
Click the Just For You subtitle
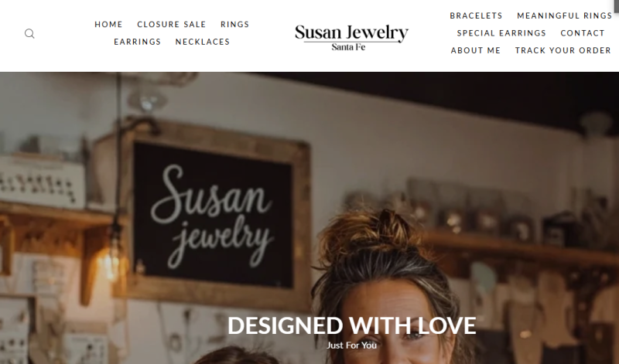352,345
